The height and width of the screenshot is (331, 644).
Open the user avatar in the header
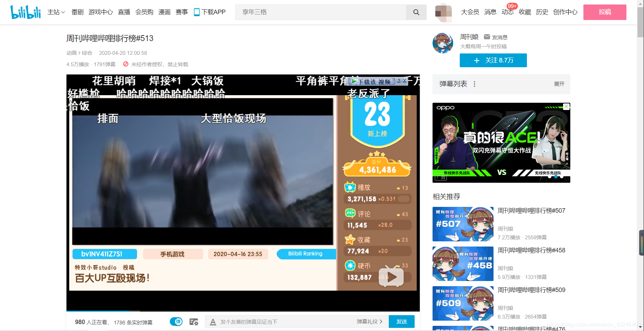click(x=444, y=13)
